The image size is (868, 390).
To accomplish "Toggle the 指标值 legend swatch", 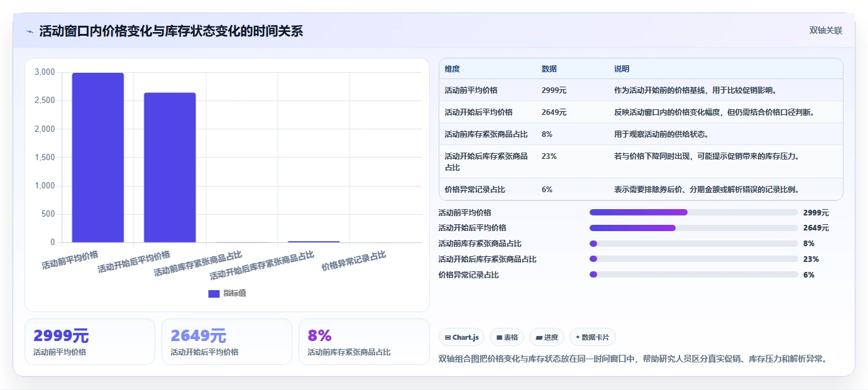I will pos(214,293).
